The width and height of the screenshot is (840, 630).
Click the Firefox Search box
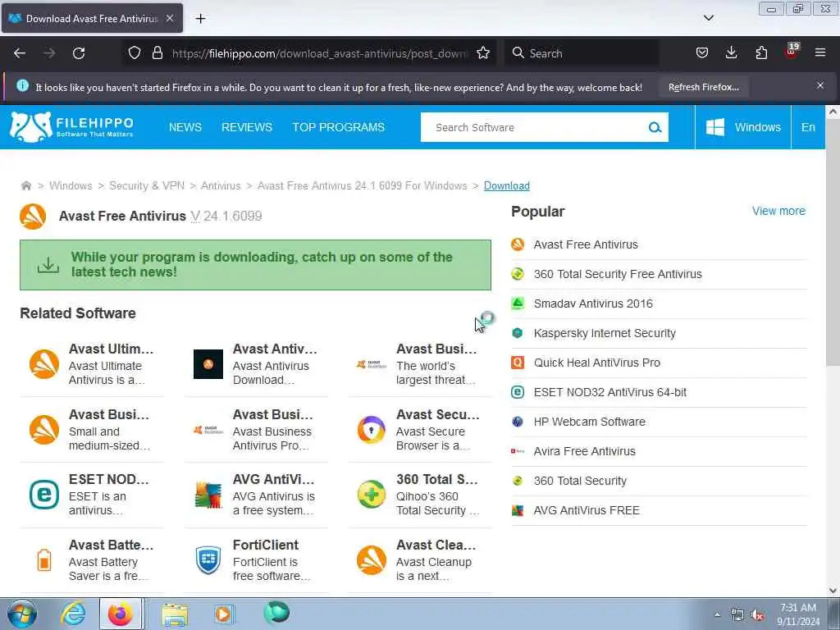coord(582,53)
